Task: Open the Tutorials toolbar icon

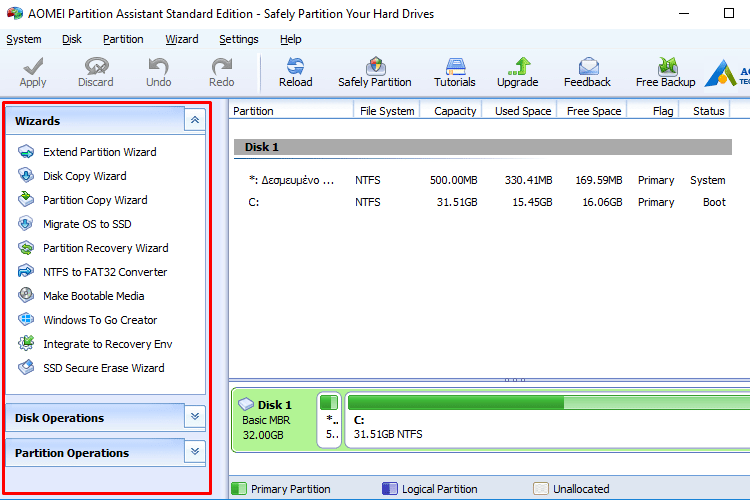Action: pos(455,67)
